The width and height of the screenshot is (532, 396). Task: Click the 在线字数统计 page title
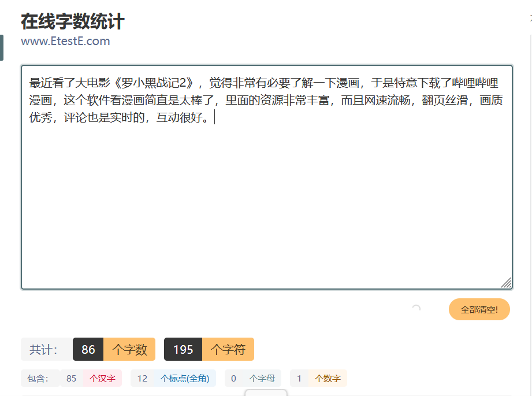click(73, 21)
